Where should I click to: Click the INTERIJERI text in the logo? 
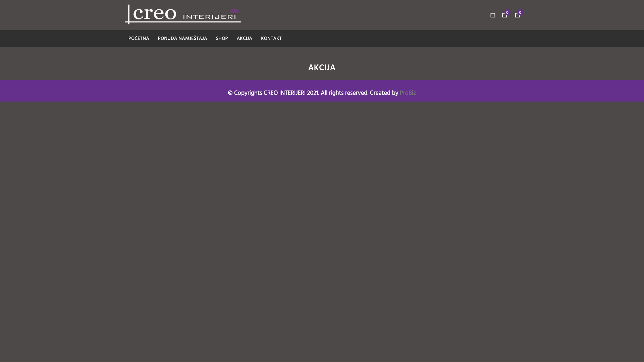210,16
